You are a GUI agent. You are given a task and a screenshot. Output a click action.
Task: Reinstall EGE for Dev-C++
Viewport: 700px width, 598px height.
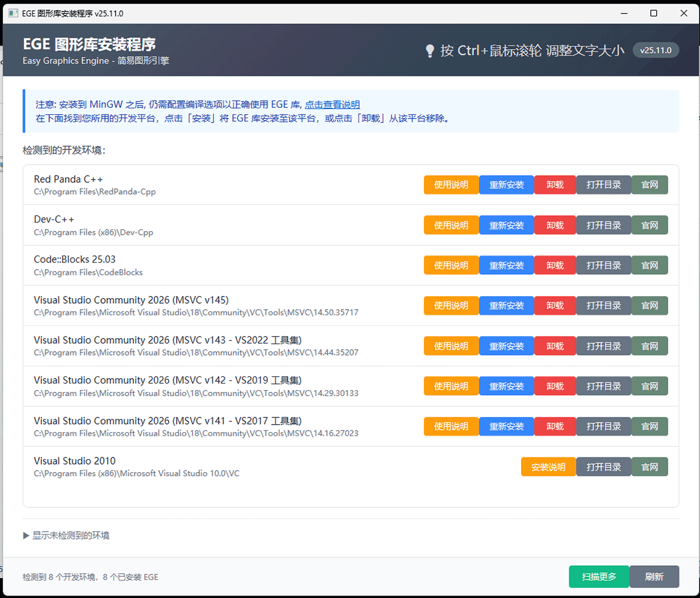(x=506, y=225)
